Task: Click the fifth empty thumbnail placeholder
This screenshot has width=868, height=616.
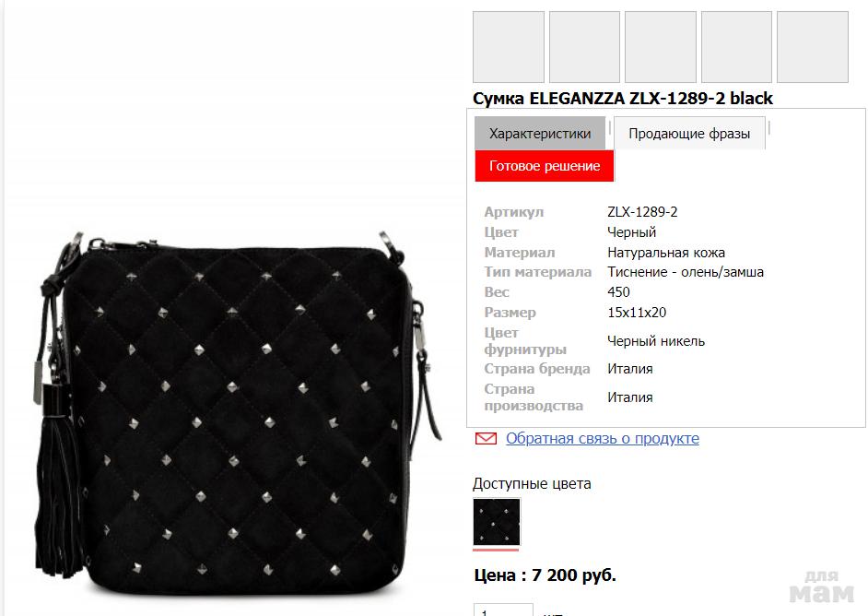Action: pos(812,47)
